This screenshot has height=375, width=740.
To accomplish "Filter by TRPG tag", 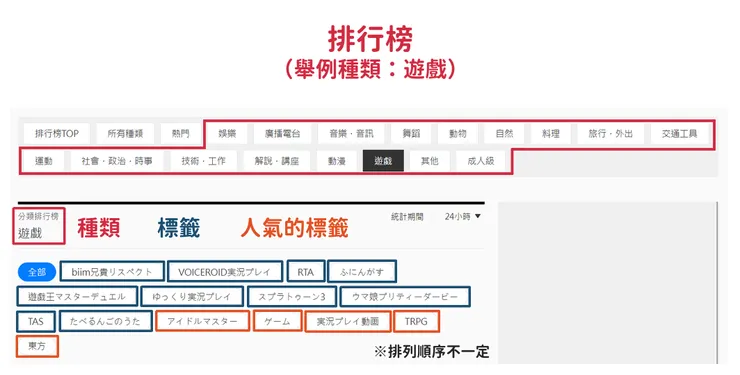I will tap(416, 322).
